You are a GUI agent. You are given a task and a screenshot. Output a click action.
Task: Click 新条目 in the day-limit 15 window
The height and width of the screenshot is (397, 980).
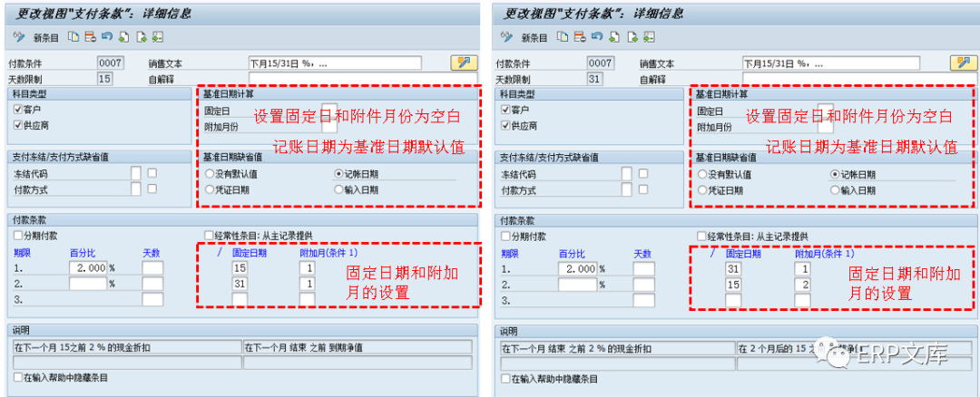(45, 37)
